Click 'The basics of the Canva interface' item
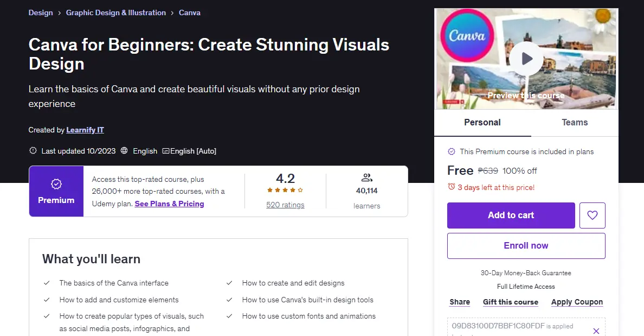Screen dimensions: 644x336 pos(114,283)
